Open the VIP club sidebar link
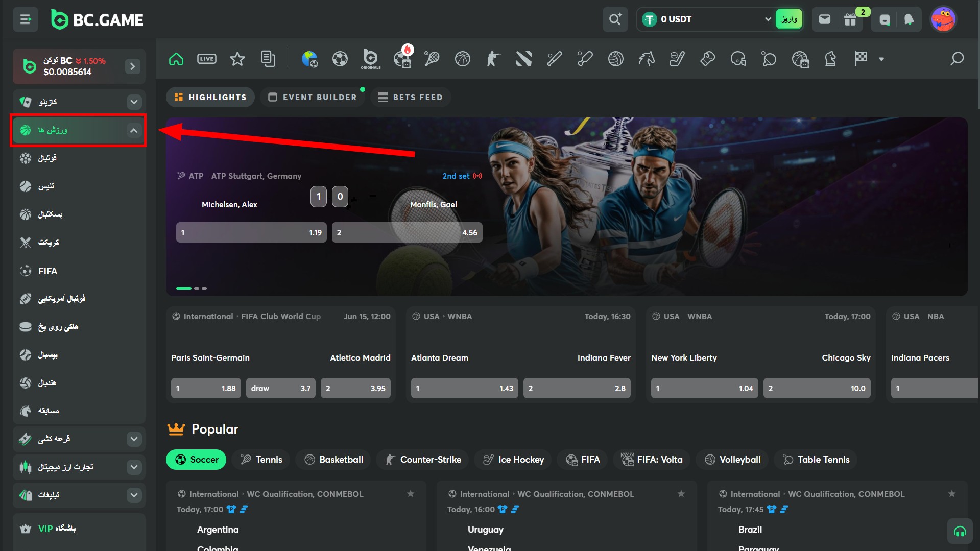Viewport: 980px width, 551px height. point(79,529)
